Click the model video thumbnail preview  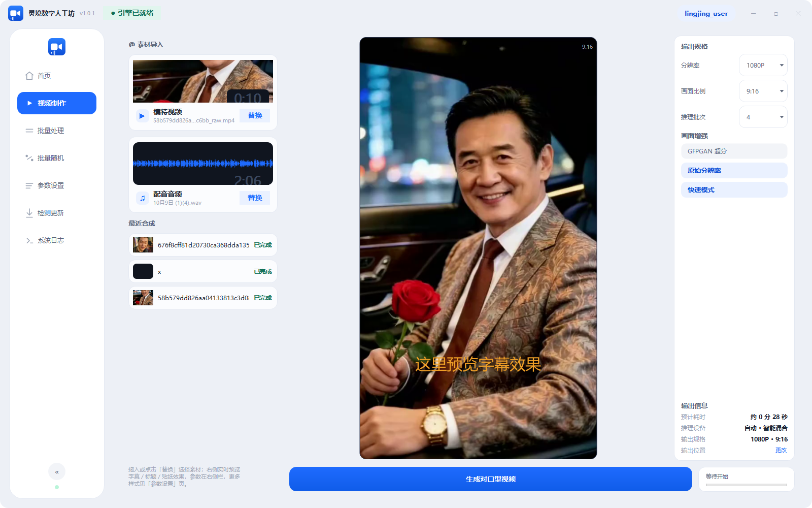[203, 81]
